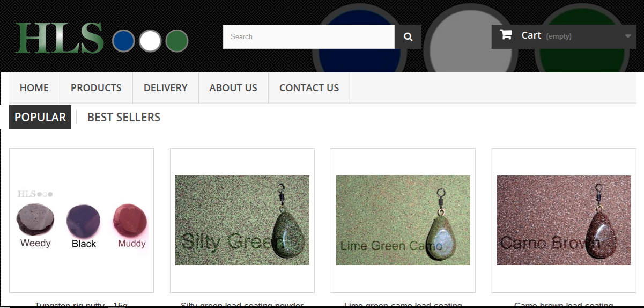Focus the Search input field

(x=309, y=36)
